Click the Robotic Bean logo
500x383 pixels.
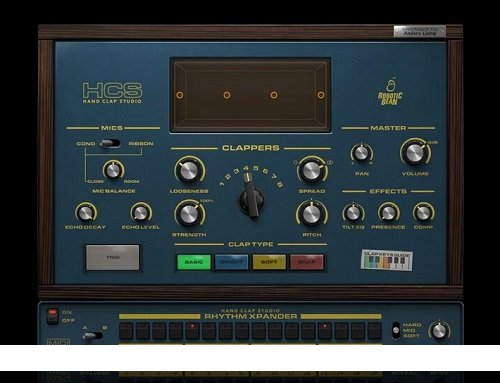tap(390, 92)
